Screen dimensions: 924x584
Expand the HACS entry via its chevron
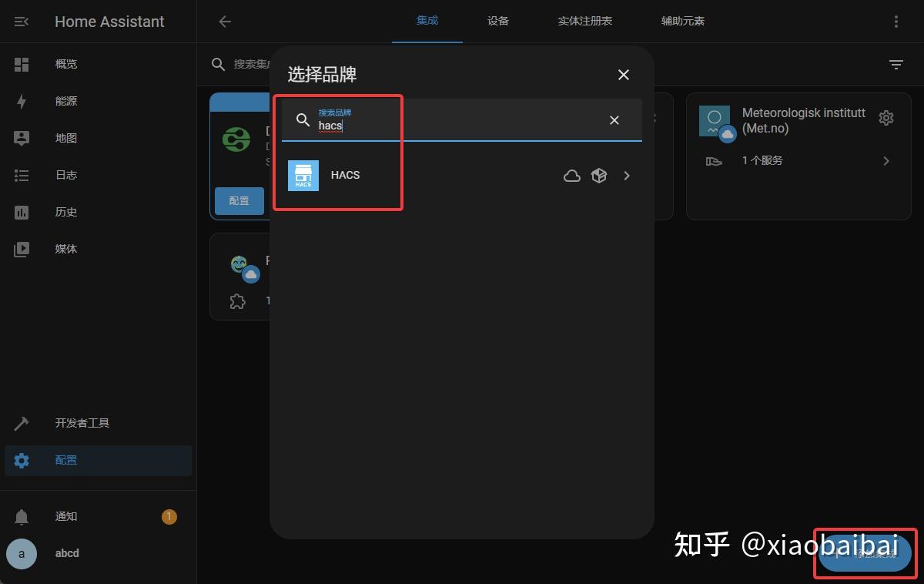coord(627,176)
